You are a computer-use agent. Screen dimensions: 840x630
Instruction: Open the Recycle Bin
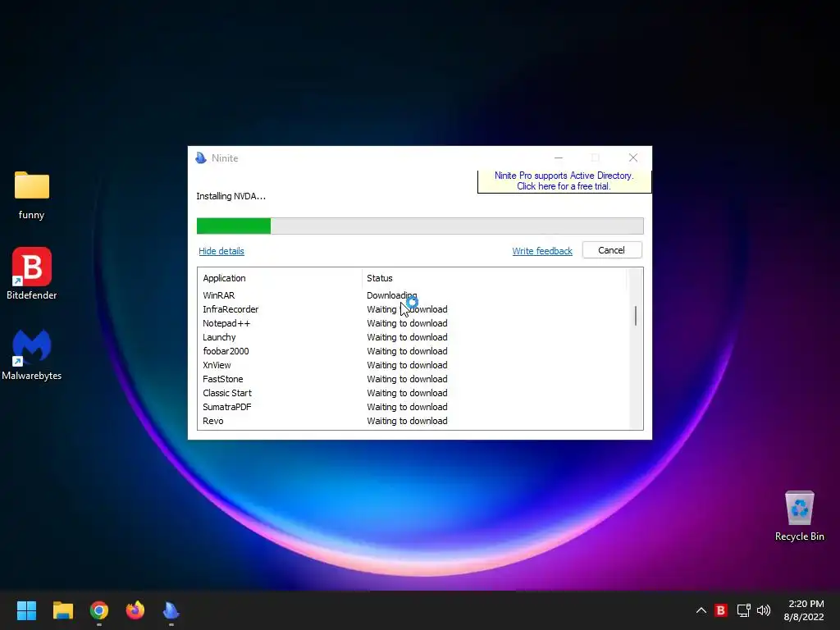(x=799, y=516)
